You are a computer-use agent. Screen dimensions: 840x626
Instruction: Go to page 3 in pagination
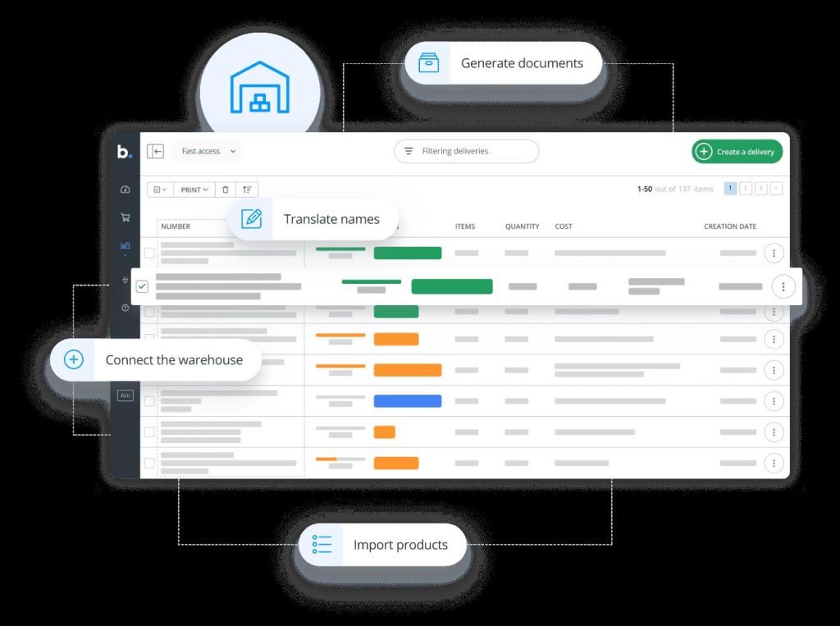point(760,188)
